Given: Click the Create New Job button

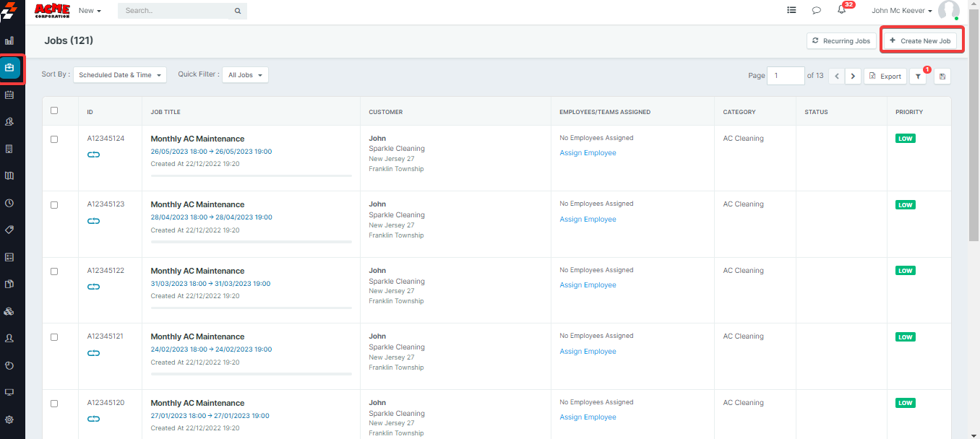Looking at the screenshot, I should 920,41.
